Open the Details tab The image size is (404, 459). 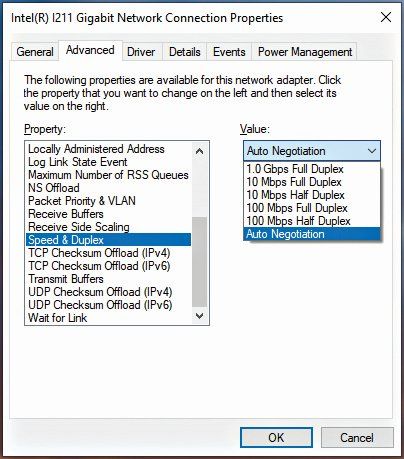pyautogui.click(x=185, y=52)
